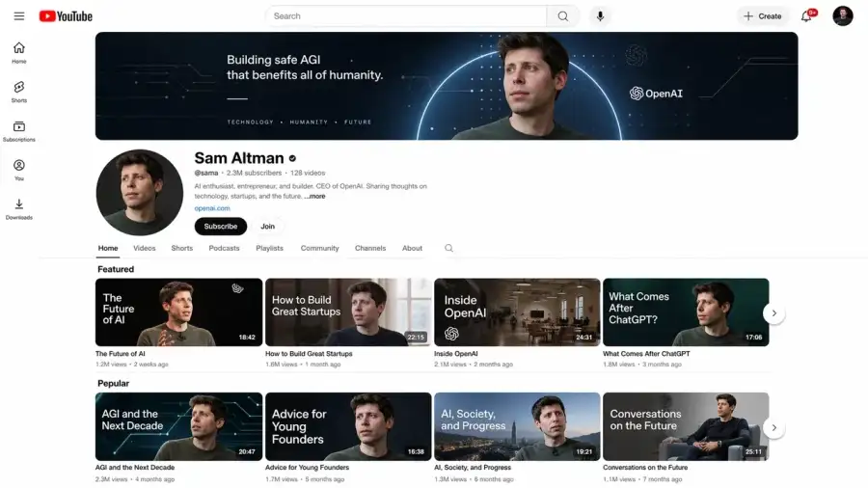Open Subscriptions in the sidebar
868x488 pixels.
19,131
